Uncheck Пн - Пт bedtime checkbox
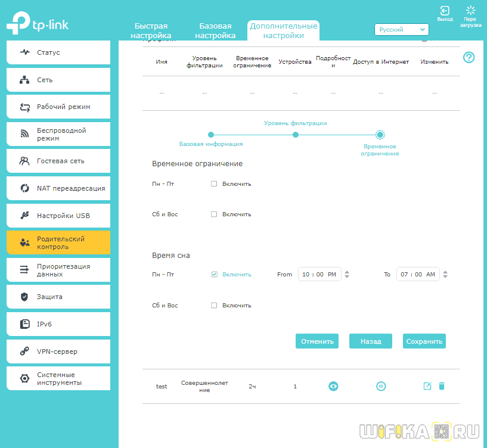The width and height of the screenshot is (487, 448). click(x=214, y=275)
